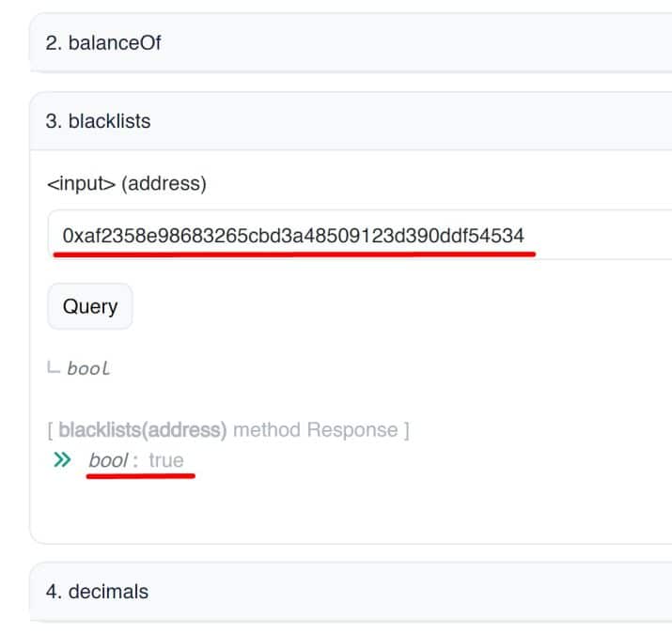This screenshot has height=634, width=672.
Task: Click the opening bracket of method response
Action: (50, 430)
